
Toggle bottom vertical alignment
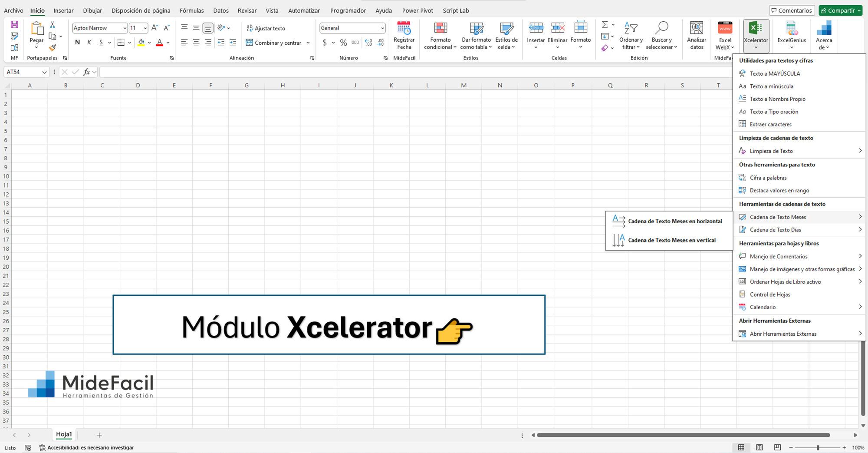click(x=208, y=28)
